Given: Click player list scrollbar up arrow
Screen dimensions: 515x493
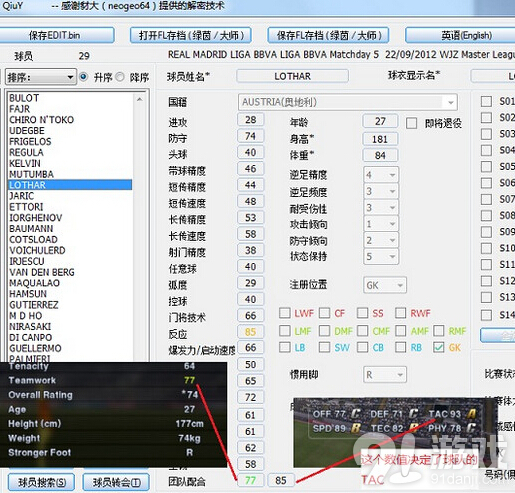Looking at the screenshot, I should tap(140, 99).
